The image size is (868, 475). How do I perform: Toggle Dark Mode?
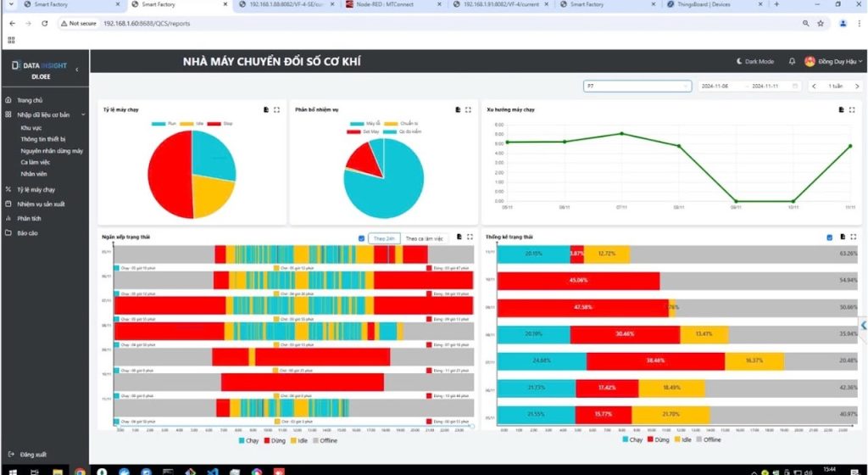(x=754, y=62)
